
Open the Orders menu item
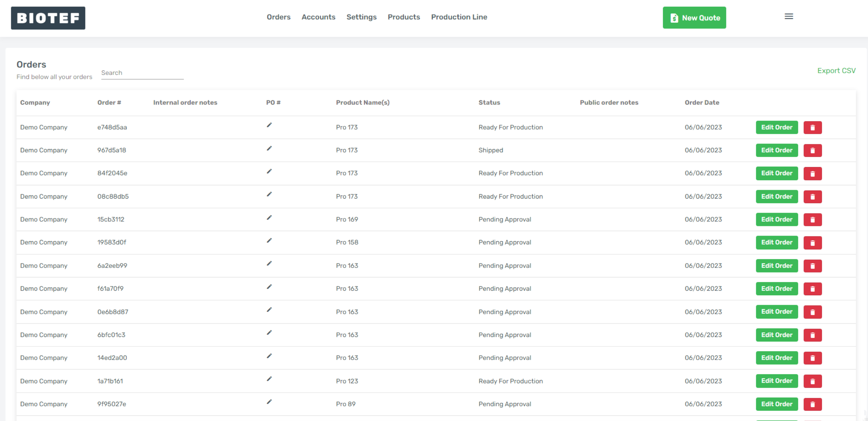[x=278, y=17]
